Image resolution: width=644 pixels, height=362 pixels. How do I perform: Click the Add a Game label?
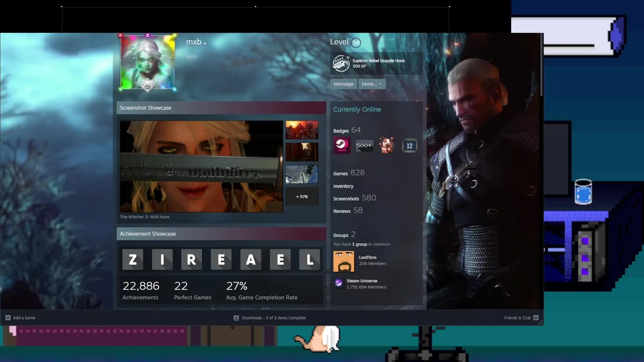pyautogui.click(x=24, y=318)
